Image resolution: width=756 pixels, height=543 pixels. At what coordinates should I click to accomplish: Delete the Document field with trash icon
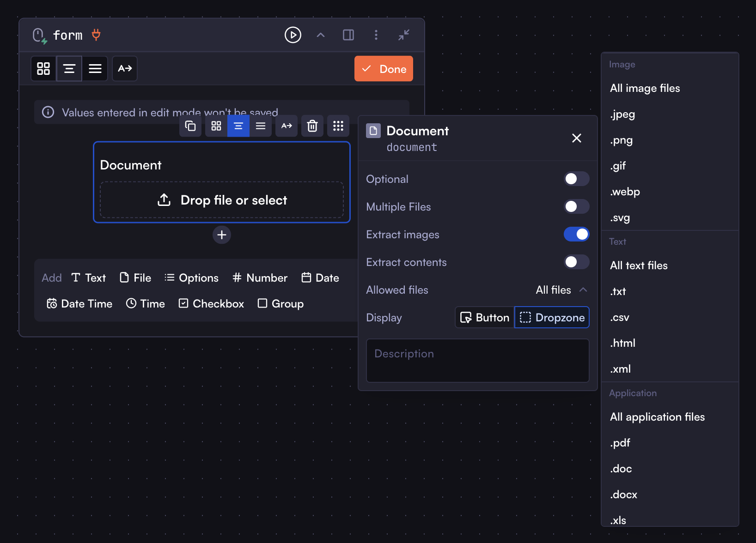312,126
